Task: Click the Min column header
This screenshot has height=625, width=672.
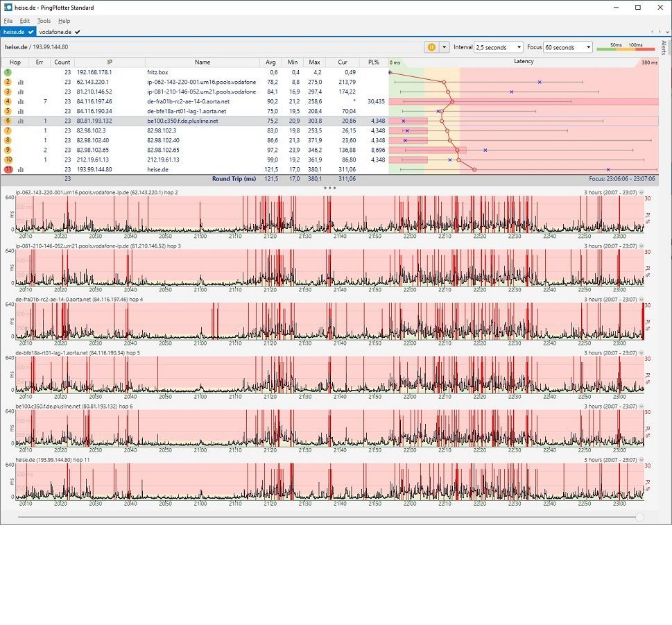Action: point(293,62)
